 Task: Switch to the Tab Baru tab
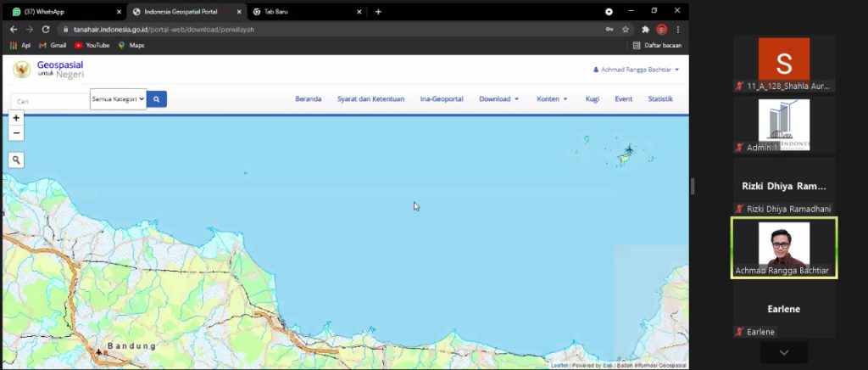306,12
